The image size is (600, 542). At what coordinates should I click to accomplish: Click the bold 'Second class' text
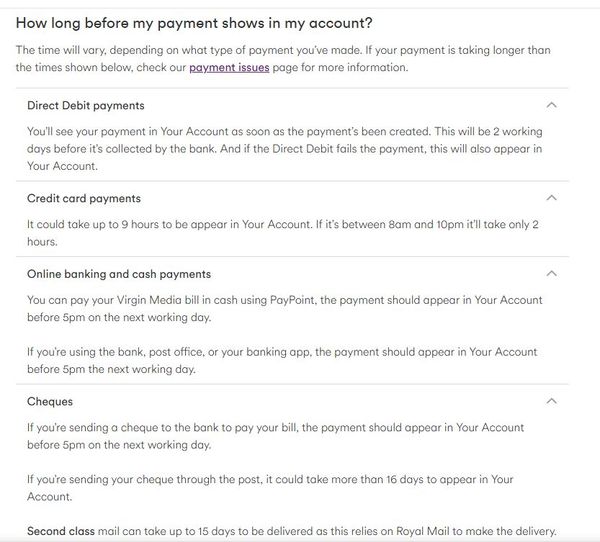61,531
